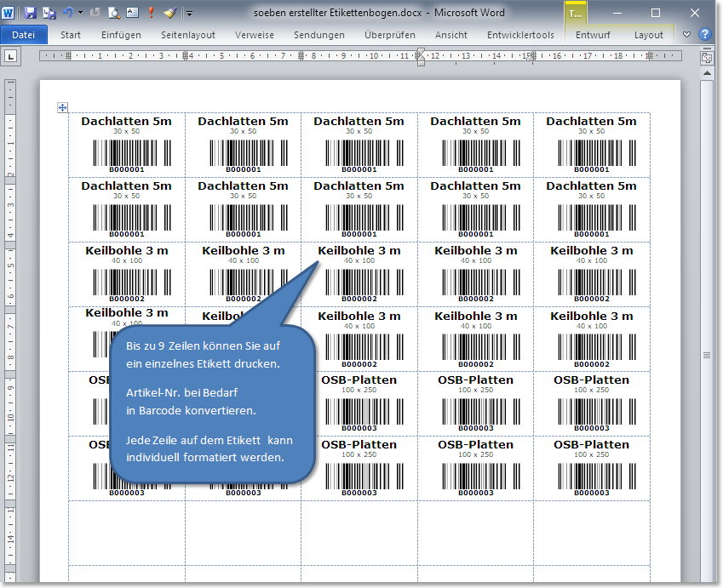Screen dimensions: 723x588
Task: Click the indent marker on the horizontal ruler
Action: coord(421,56)
